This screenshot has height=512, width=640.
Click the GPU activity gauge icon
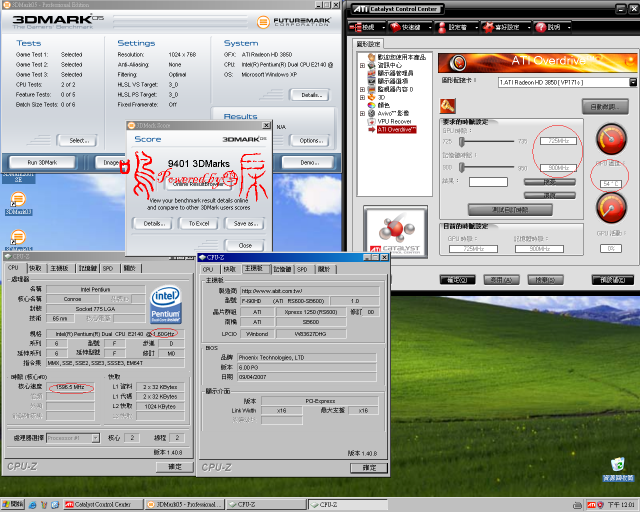pos(611,208)
